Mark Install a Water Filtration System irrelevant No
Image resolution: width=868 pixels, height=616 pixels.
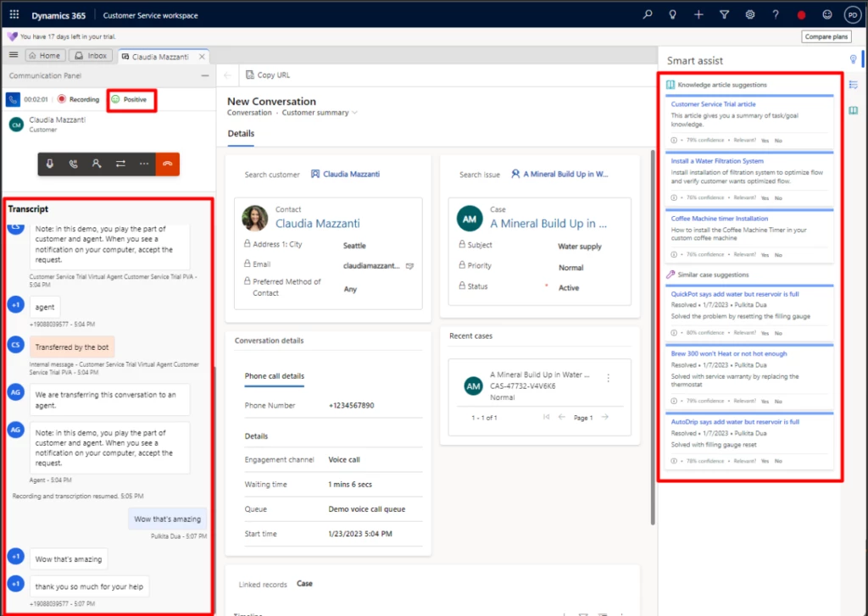[x=778, y=197]
